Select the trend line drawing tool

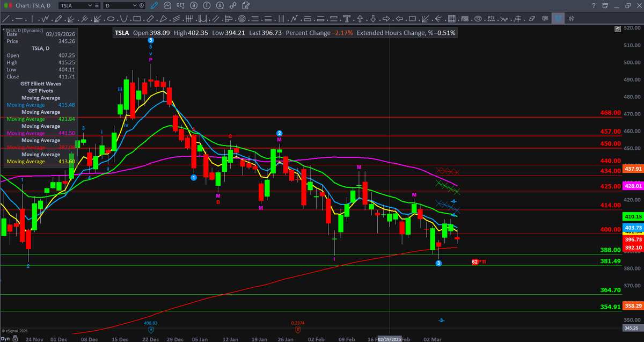tap(6, 19)
